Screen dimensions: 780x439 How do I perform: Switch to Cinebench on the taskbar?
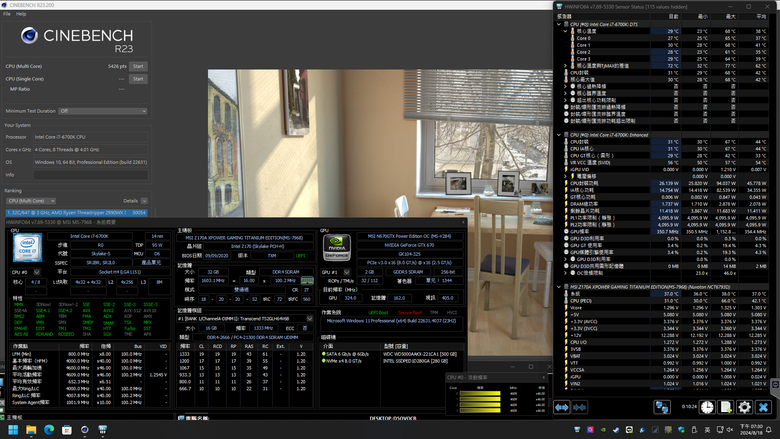click(x=85, y=430)
